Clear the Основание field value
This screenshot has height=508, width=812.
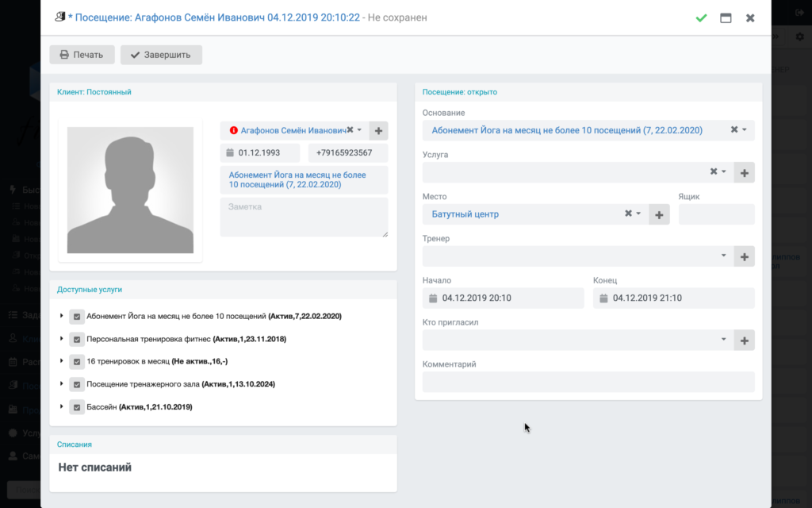pyautogui.click(x=733, y=129)
